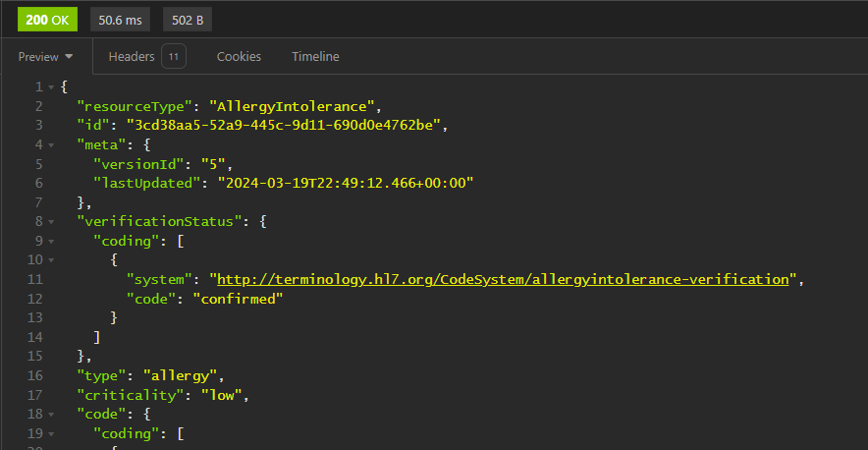Click the id value "3cd38aa5-52a9-445c-9d11-690d0e4762be"
The height and width of the screenshot is (450, 868).
click(x=284, y=125)
